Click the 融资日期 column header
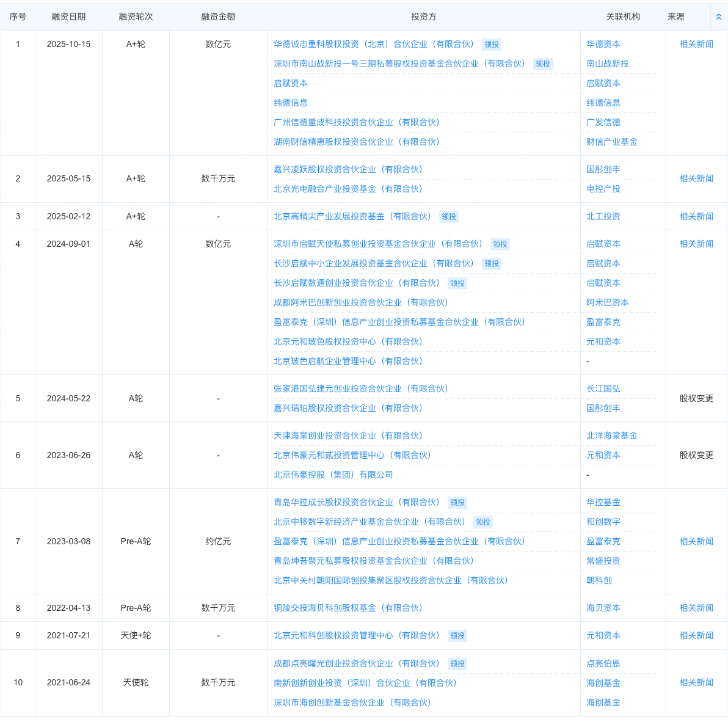 68,17
